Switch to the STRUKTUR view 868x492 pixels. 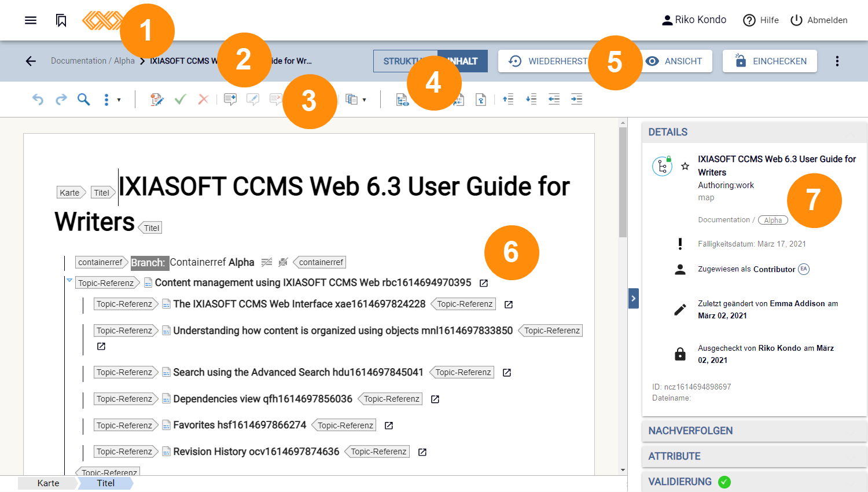(405, 61)
